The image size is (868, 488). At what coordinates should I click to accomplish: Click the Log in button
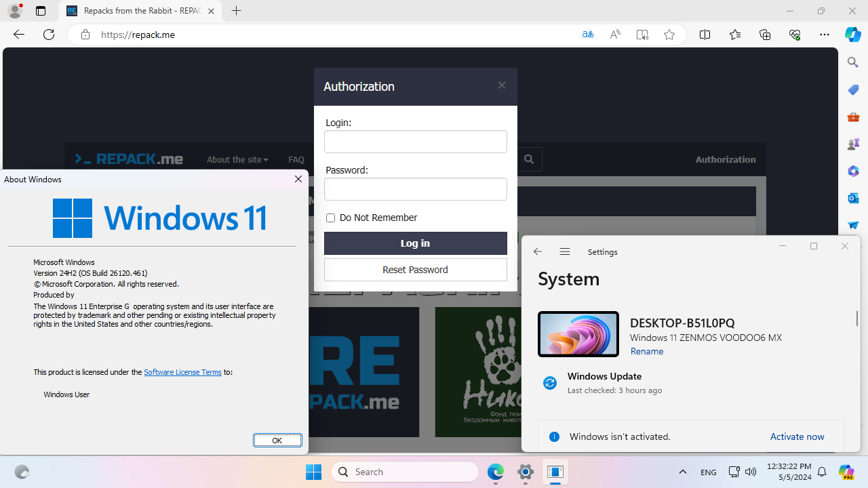tap(416, 243)
